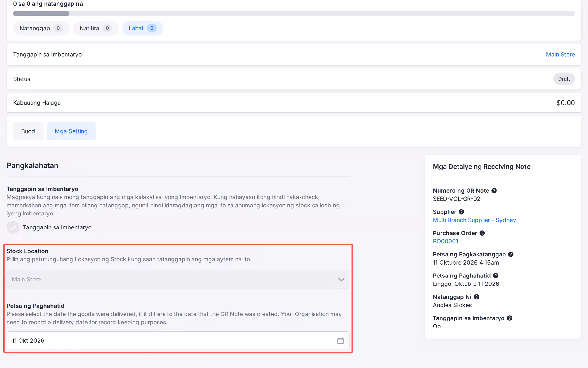Click help icon beside sidebar Tanggapin sa Imbentaryo

(510, 318)
